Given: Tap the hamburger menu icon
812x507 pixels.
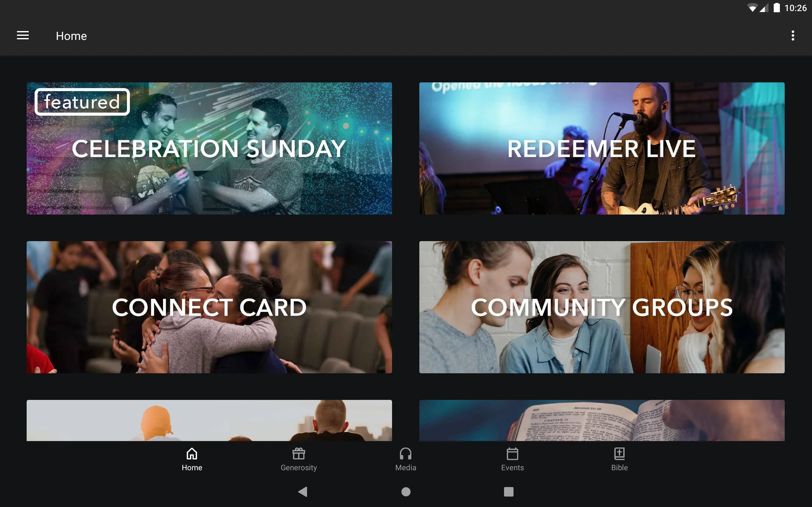Looking at the screenshot, I should pyautogui.click(x=23, y=35).
